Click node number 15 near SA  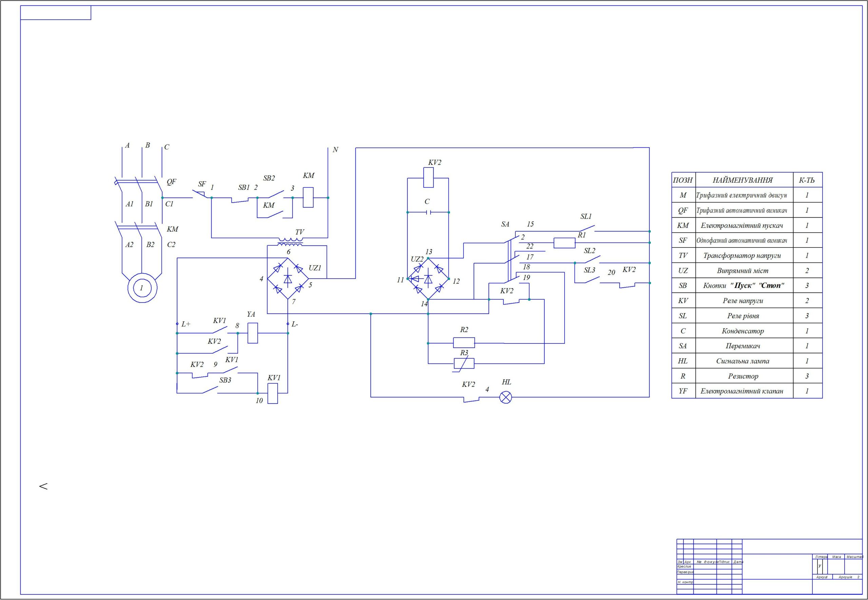click(x=530, y=224)
